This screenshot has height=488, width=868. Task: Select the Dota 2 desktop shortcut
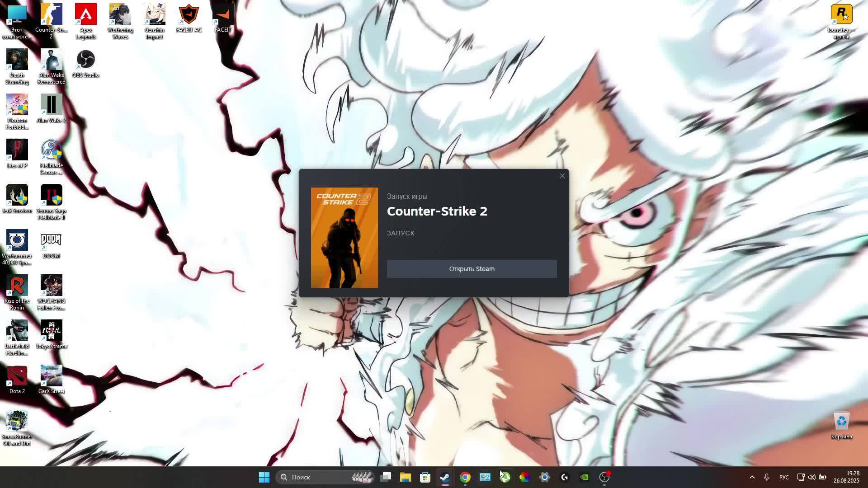17,380
